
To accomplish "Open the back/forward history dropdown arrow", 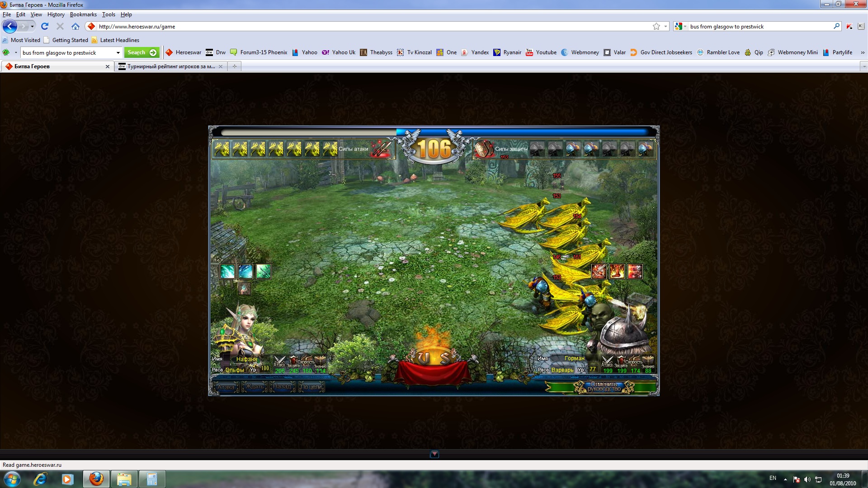I will click(x=32, y=27).
